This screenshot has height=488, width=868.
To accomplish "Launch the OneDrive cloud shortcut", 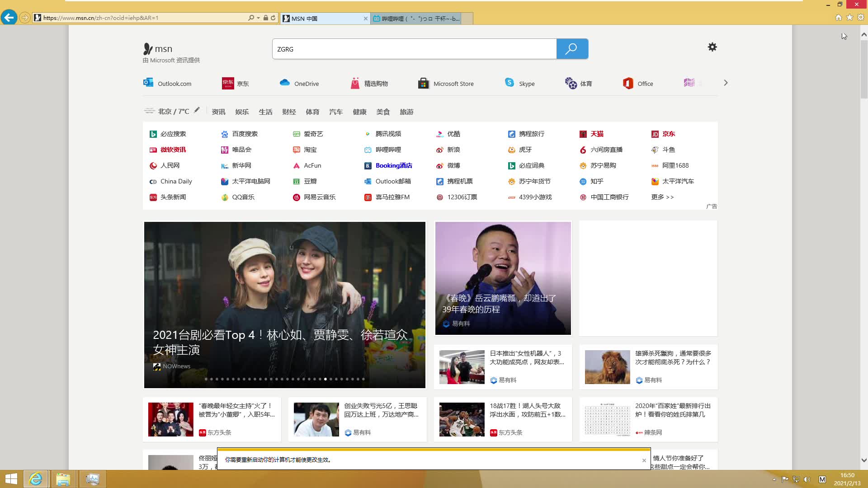I will [x=284, y=83].
